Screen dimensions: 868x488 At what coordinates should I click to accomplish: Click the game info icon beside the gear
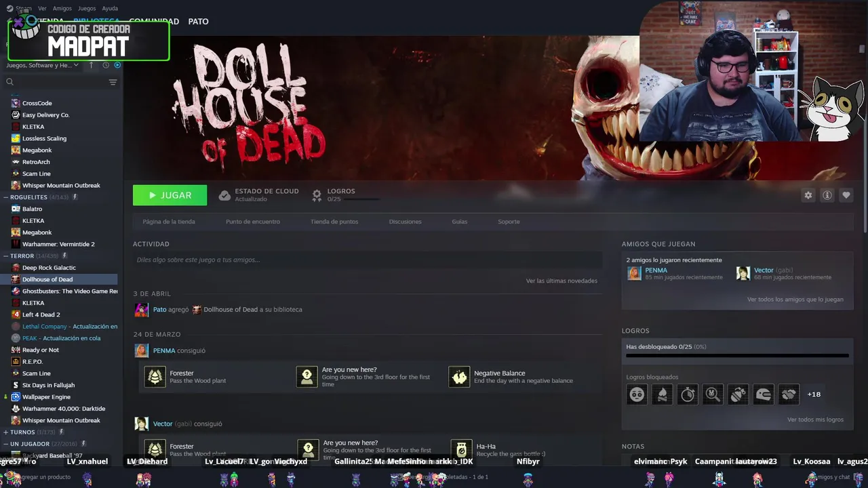pyautogui.click(x=827, y=195)
